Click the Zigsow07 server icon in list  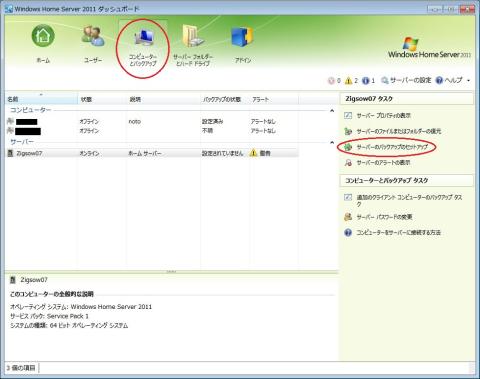point(10,153)
